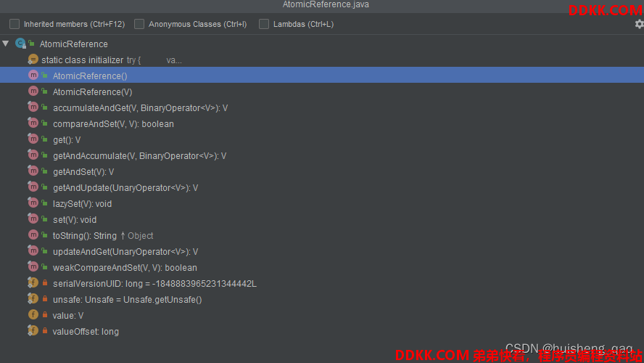Click method icon beside AtomicReference()
Viewport: 644px width, 363px height.
point(33,76)
